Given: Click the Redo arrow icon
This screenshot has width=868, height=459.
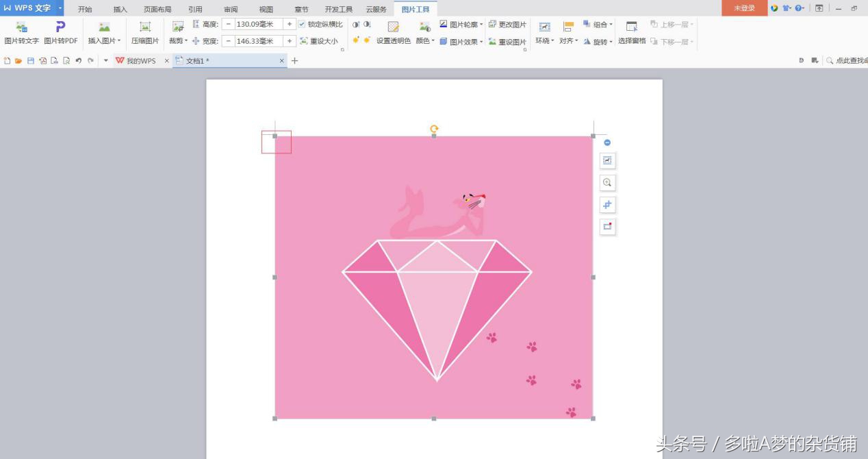Looking at the screenshot, I should [x=90, y=61].
